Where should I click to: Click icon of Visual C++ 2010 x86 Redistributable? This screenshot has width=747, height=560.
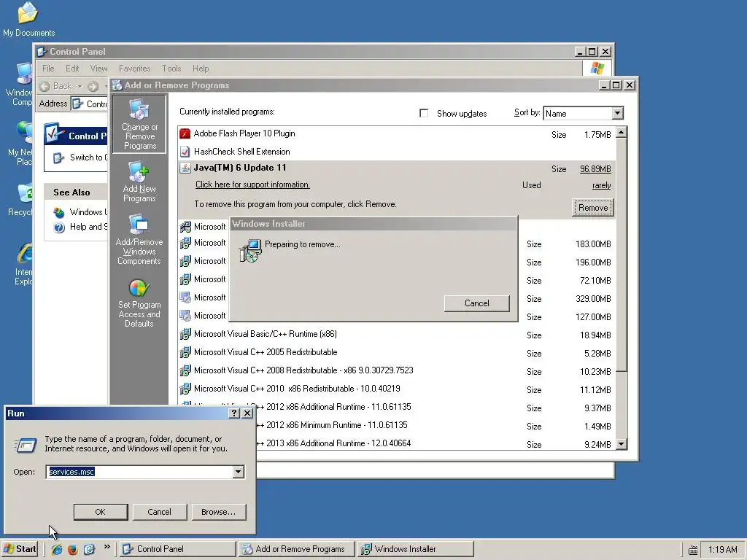(185, 389)
